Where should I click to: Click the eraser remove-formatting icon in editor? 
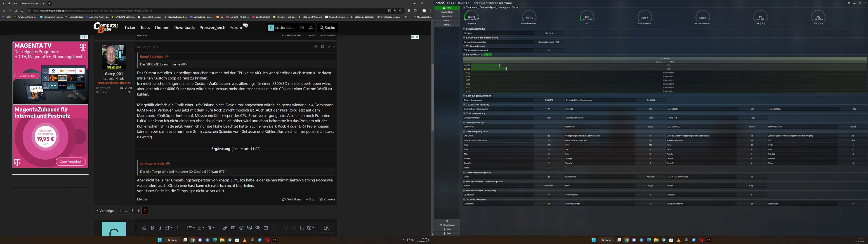point(144,228)
